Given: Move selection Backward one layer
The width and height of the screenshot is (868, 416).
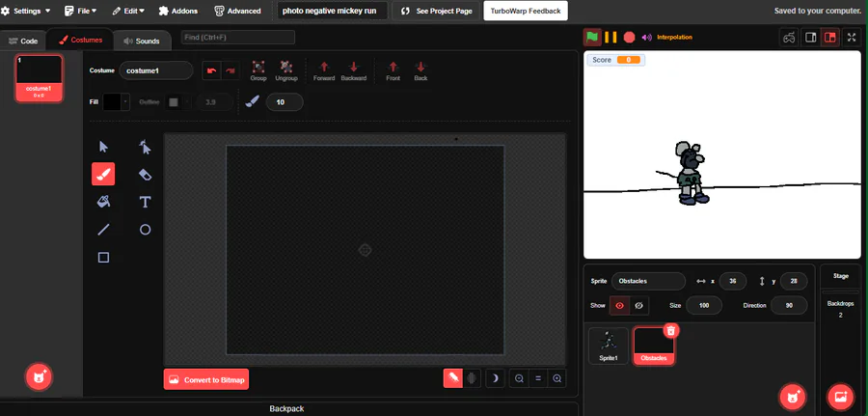Looking at the screenshot, I should [x=354, y=70].
